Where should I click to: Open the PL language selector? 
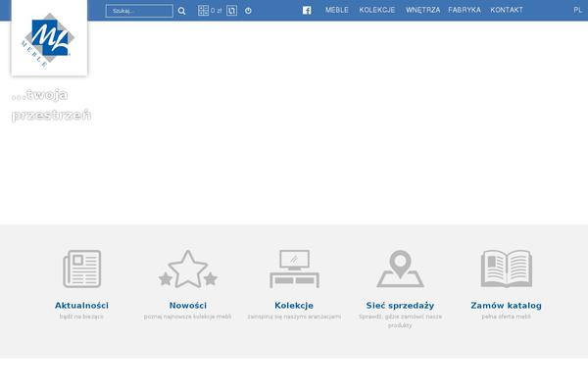[577, 10]
